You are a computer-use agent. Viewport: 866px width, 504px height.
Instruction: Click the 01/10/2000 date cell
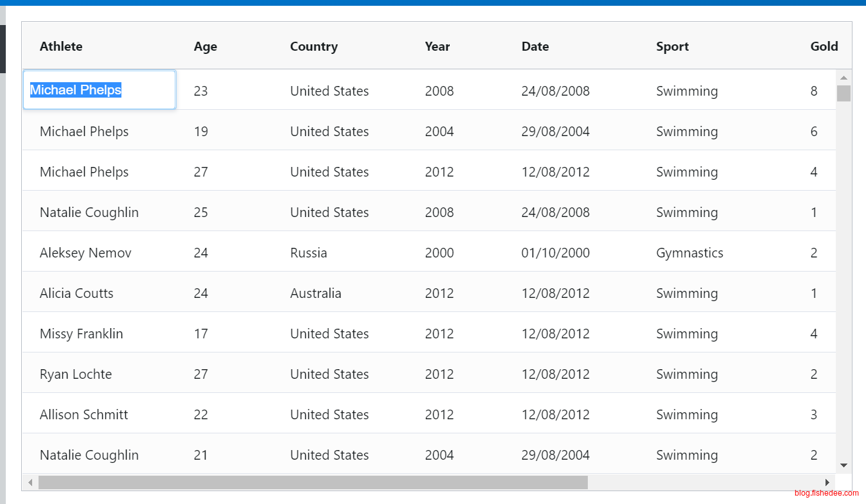(555, 253)
